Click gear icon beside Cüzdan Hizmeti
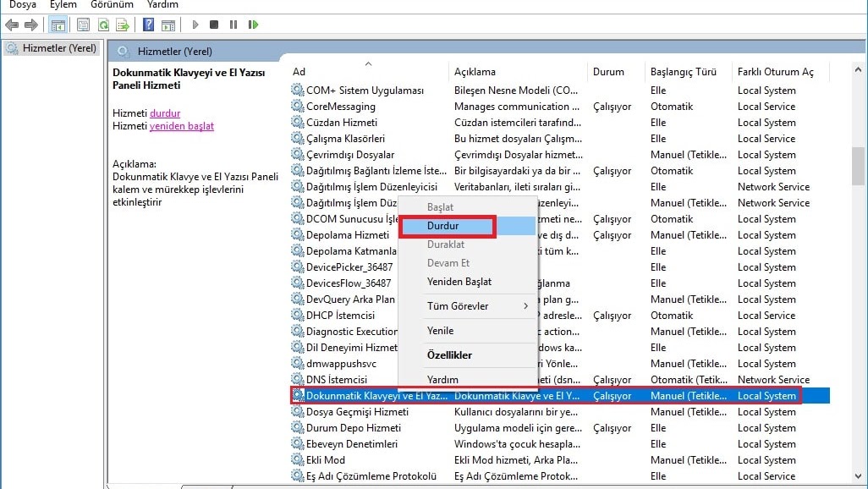This screenshot has width=868, height=489. (x=298, y=122)
